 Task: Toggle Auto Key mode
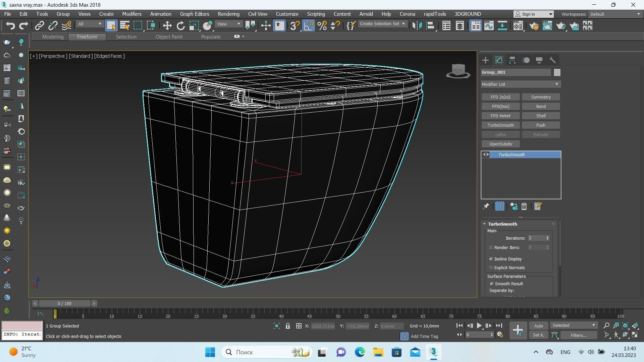click(x=538, y=326)
